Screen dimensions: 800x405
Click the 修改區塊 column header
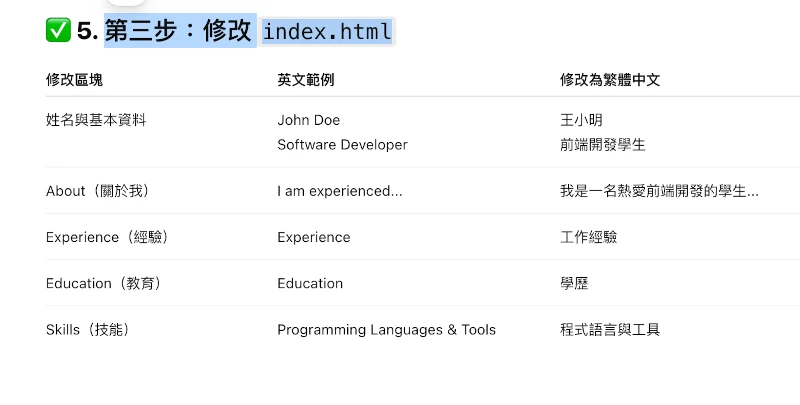74,80
